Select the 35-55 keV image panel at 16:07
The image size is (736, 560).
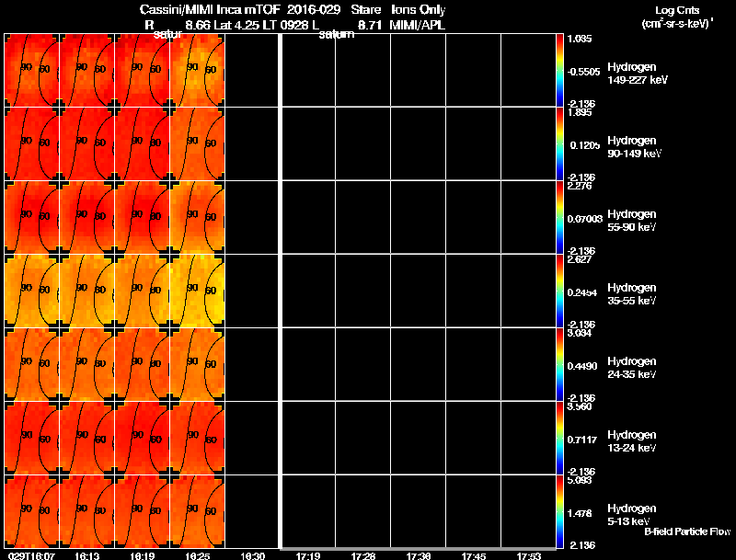pyautogui.click(x=31, y=291)
